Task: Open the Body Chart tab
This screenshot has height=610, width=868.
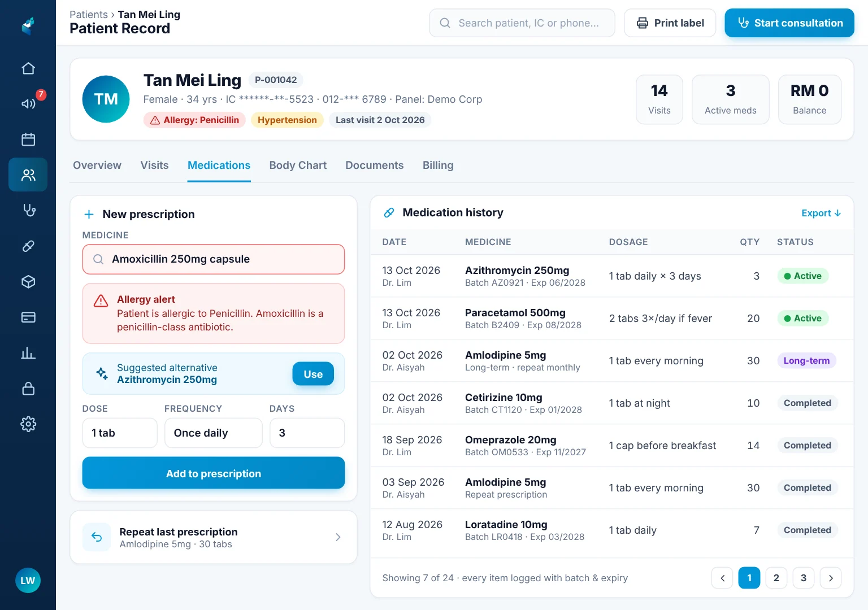Action: [x=298, y=165]
